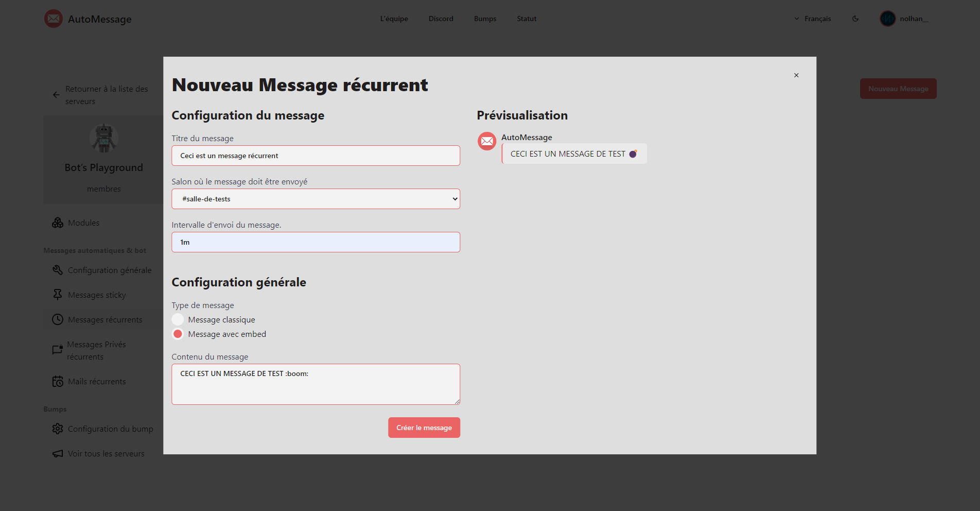The height and width of the screenshot is (511, 980).
Task: Focus the Contenu du message textarea
Action: (x=316, y=384)
